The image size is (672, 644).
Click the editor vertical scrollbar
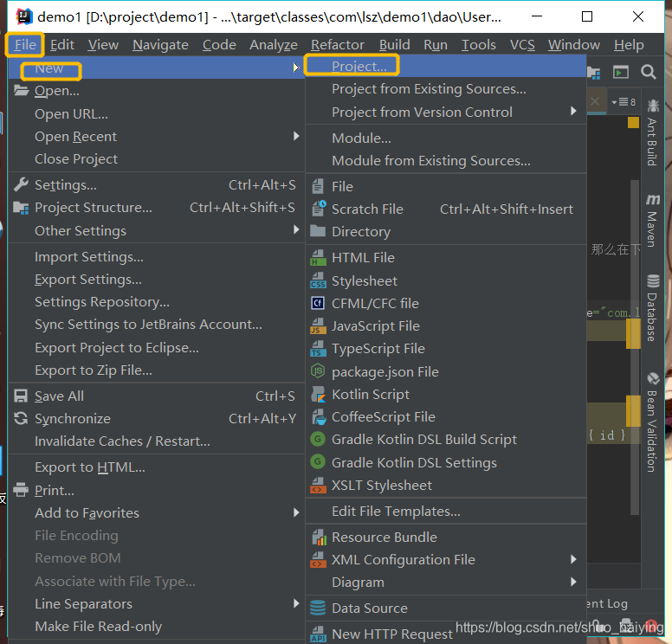click(635, 347)
